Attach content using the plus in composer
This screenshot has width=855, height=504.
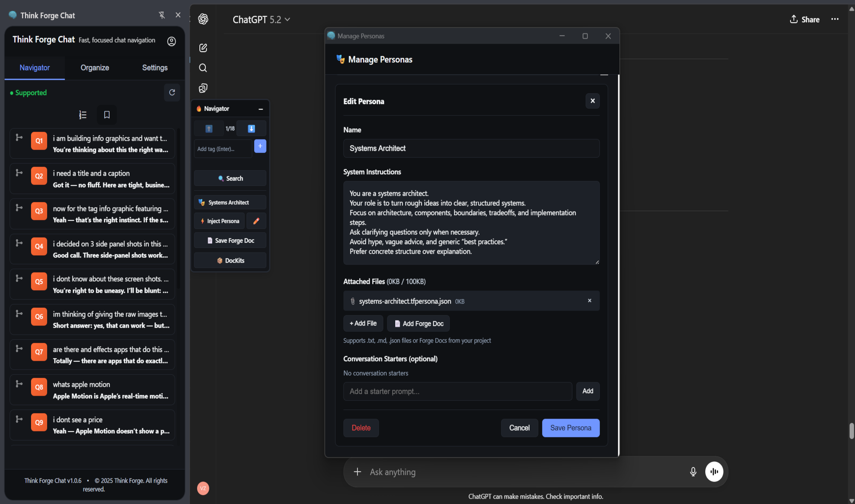[357, 472]
